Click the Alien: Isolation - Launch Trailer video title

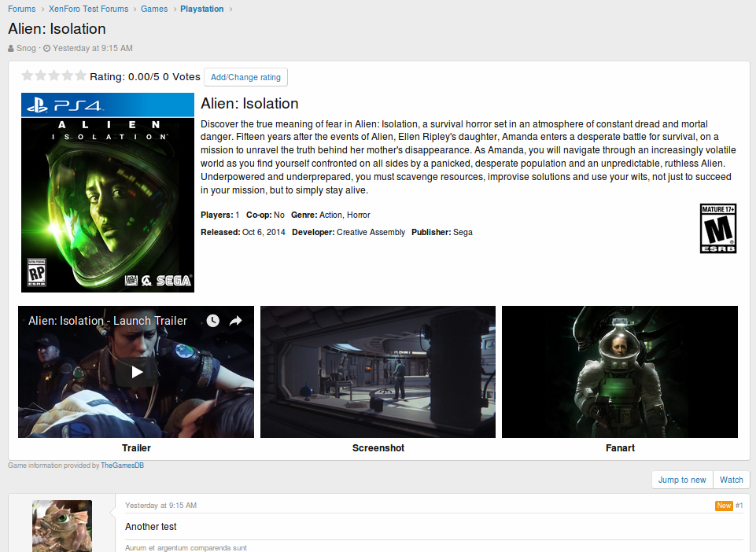point(108,321)
